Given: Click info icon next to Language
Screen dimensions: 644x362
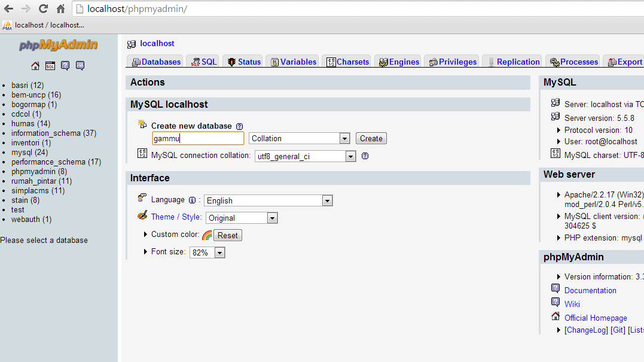Looking at the screenshot, I should point(192,200).
